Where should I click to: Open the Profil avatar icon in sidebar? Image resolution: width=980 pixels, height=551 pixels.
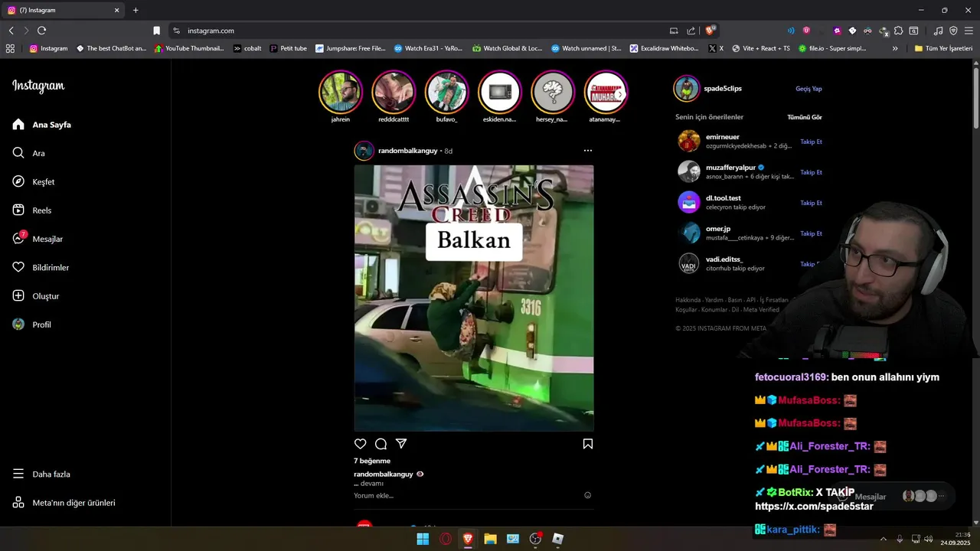tap(18, 324)
